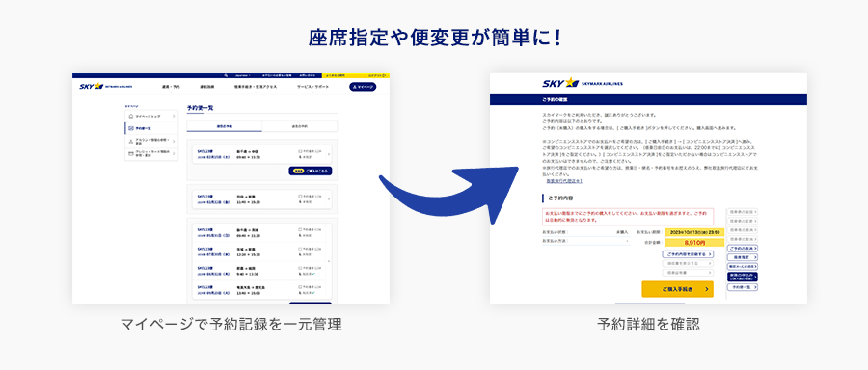Open the 羽田 → 那覇 reservation card chevron
Viewport: 868px width, 370px height.
(328, 199)
